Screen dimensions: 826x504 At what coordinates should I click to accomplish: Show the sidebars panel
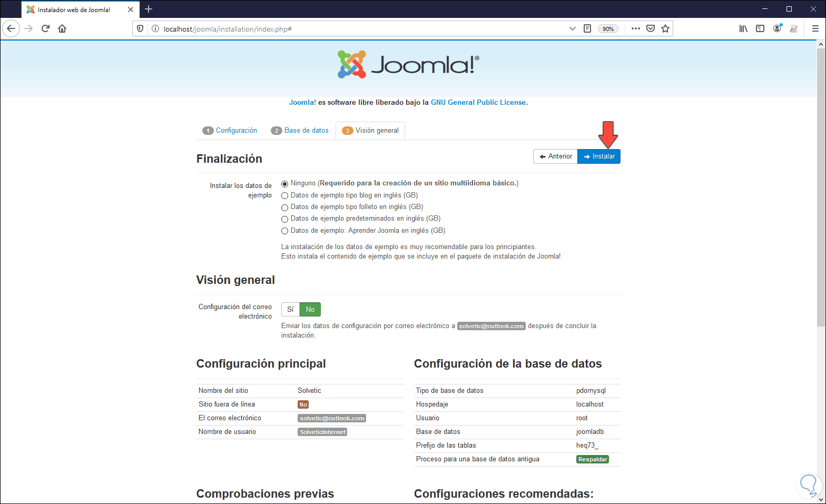760,28
